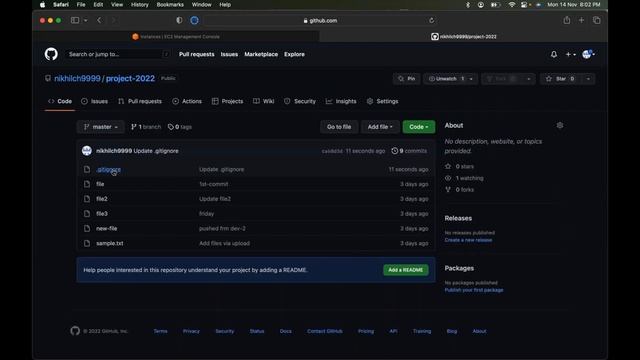
Task: Go to Explore
Action: pos(294,54)
